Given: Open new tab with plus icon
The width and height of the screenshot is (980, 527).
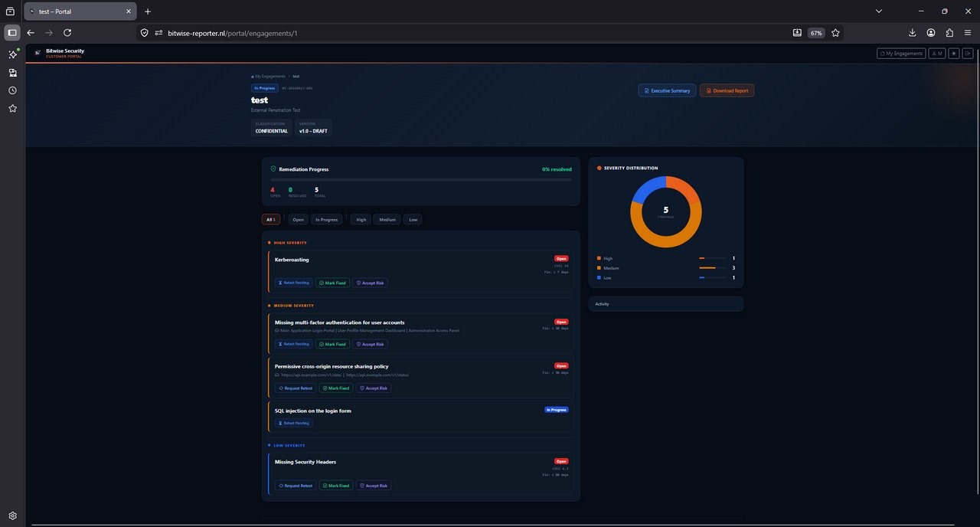Looking at the screenshot, I should pyautogui.click(x=148, y=11).
